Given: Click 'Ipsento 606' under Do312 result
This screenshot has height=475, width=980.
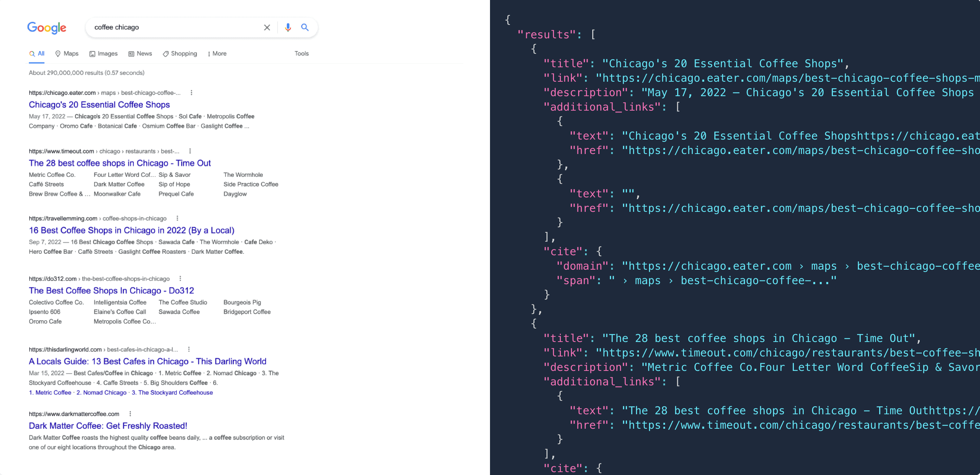Looking at the screenshot, I should (44, 312).
